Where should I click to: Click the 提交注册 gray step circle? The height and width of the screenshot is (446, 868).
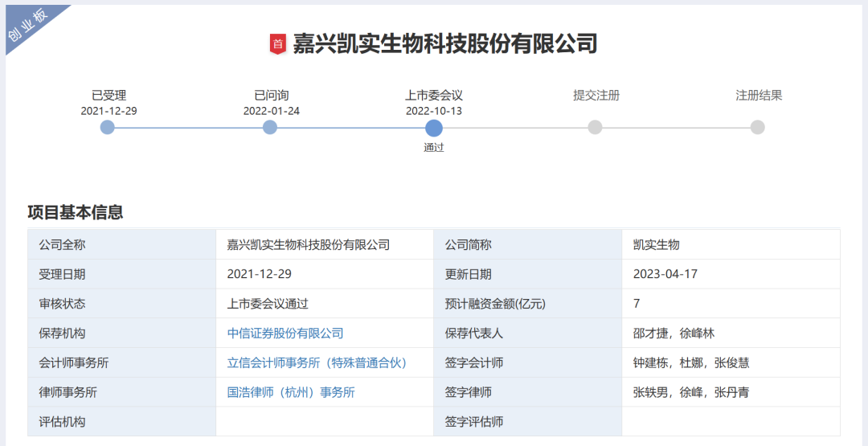(x=595, y=127)
